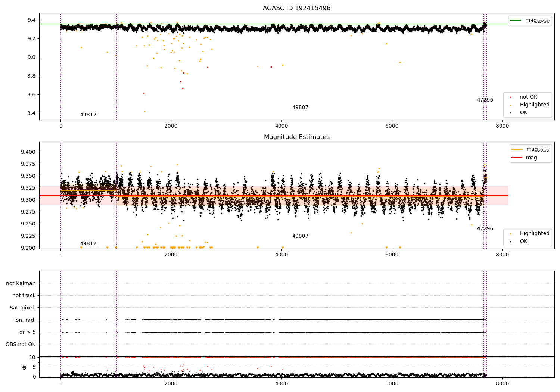Click the 'Sat. pixel.' axis label
The width and height of the screenshot is (560, 392).
(23, 308)
